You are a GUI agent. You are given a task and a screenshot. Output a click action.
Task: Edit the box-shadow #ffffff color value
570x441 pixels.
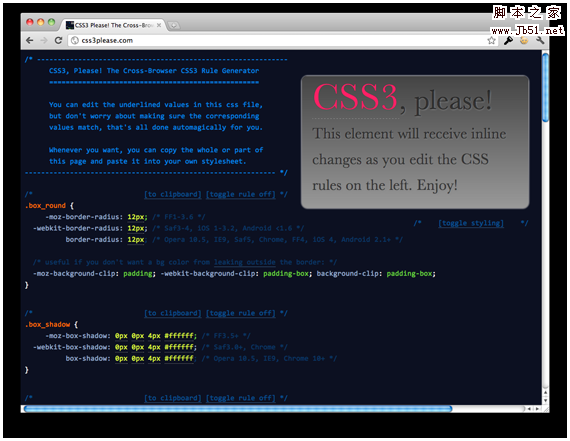click(x=179, y=358)
